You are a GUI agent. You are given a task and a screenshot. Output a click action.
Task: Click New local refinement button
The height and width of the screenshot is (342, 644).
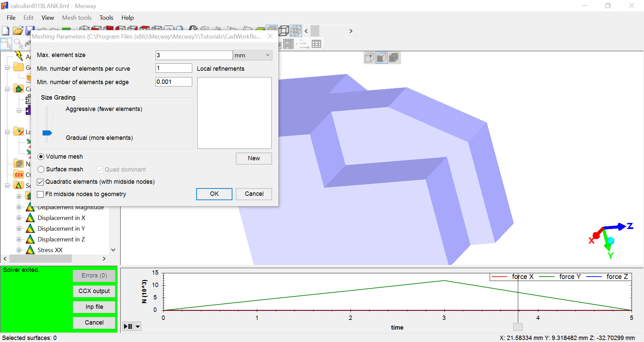click(254, 158)
